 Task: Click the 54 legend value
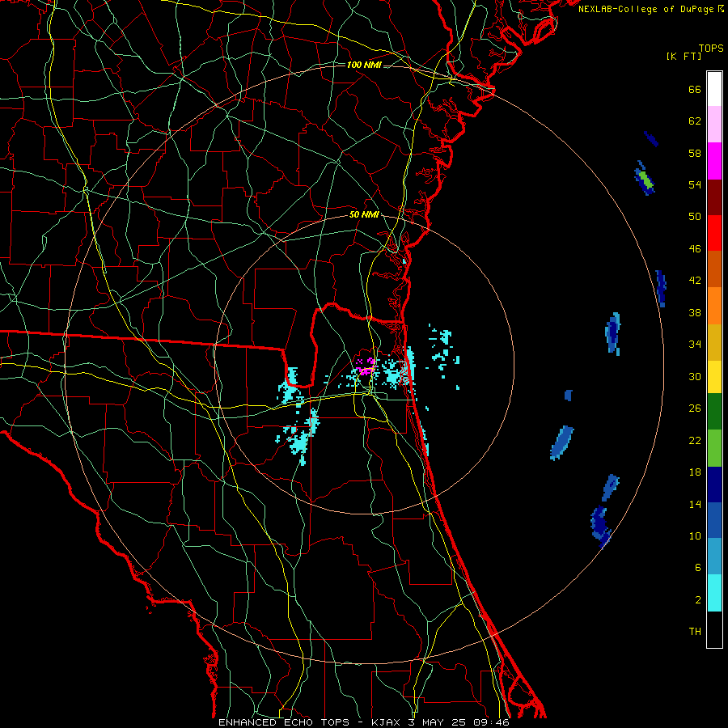pos(695,184)
